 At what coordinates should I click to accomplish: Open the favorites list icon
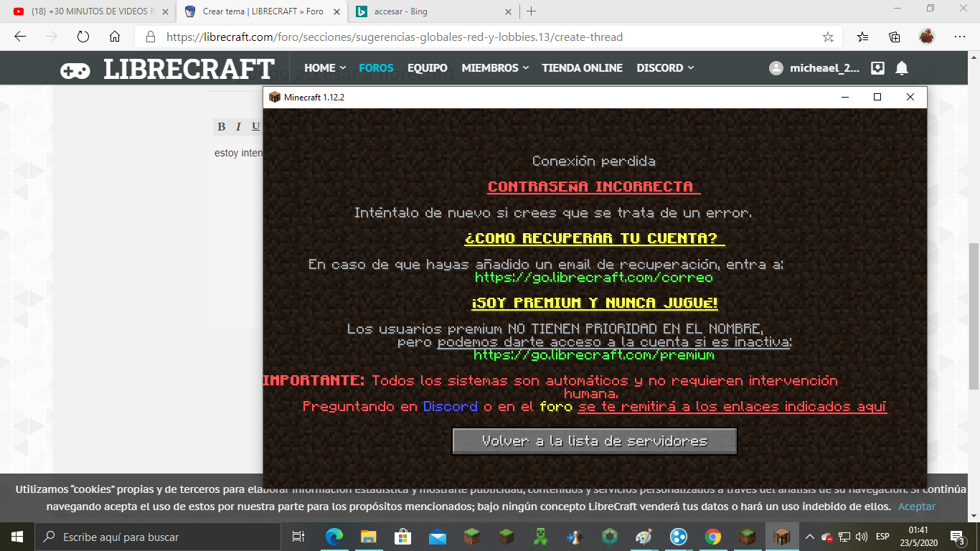point(862,37)
